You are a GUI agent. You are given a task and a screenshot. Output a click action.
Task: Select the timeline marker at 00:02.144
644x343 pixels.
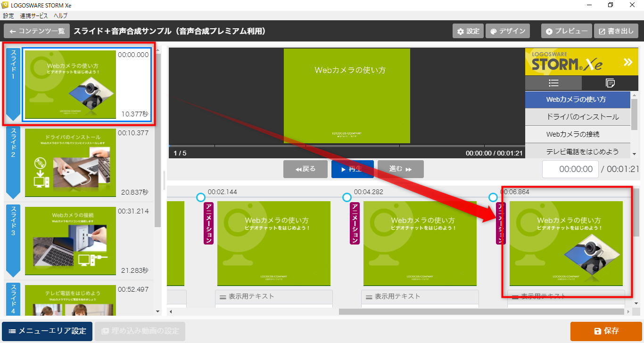[201, 197]
